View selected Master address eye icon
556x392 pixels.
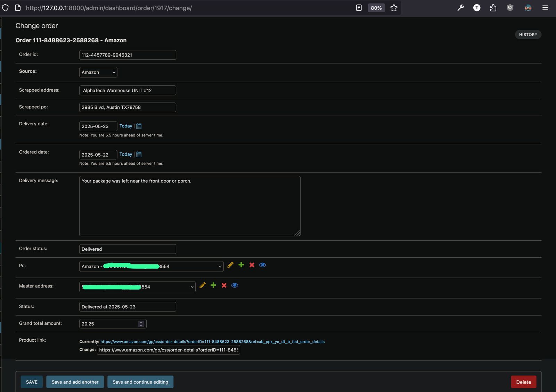click(235, 285)
